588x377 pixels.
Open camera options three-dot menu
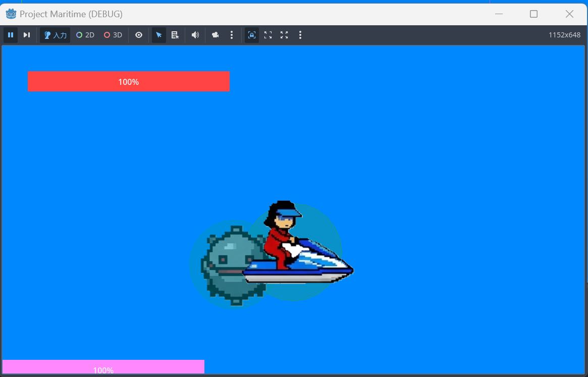pos(232,35)
